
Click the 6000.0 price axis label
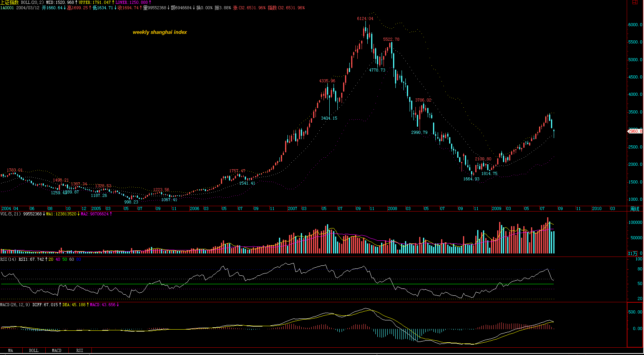pos(635,25)
